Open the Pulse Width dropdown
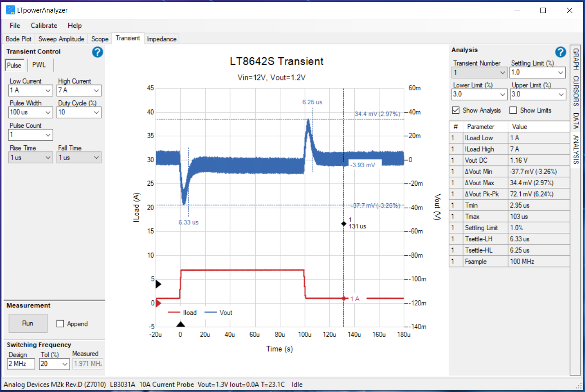The height and width of the screenshot is (392, 585). pos(49,112)
